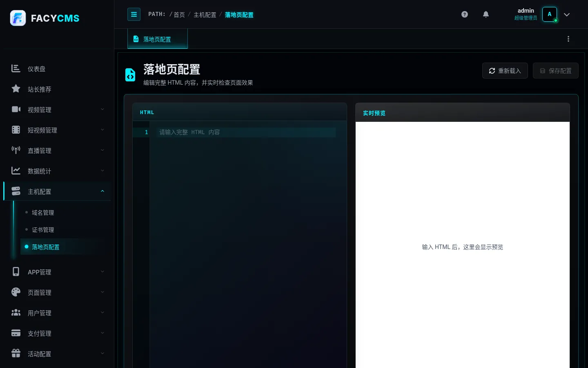Click the 重新载入 reload button
This screenshot has height=368, width=588.
point(505,71)
